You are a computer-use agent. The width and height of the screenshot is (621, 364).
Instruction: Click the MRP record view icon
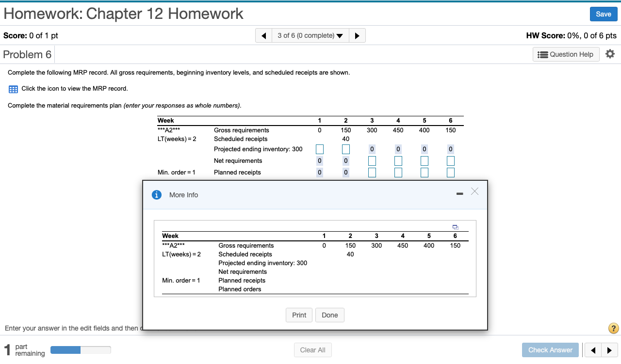13,89
